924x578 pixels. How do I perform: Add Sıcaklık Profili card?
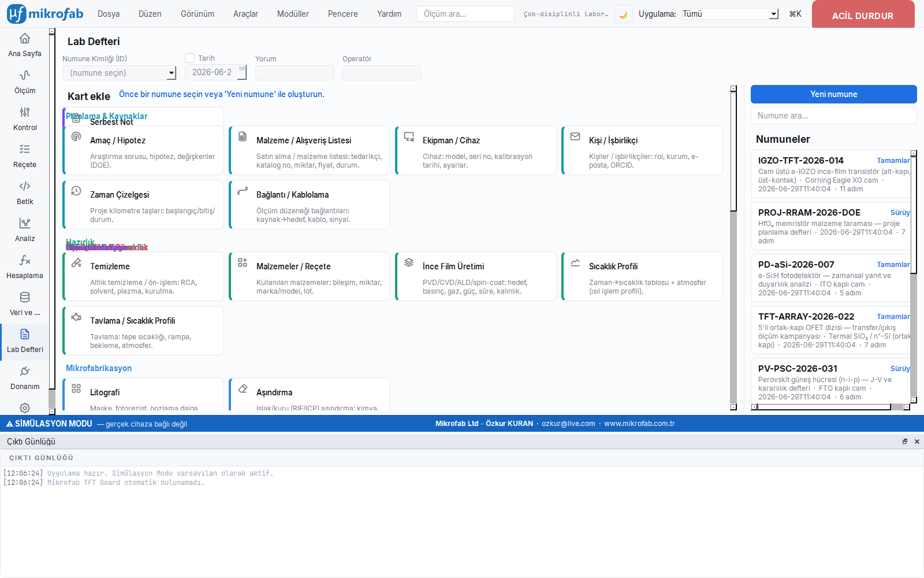tap(642, 276)
